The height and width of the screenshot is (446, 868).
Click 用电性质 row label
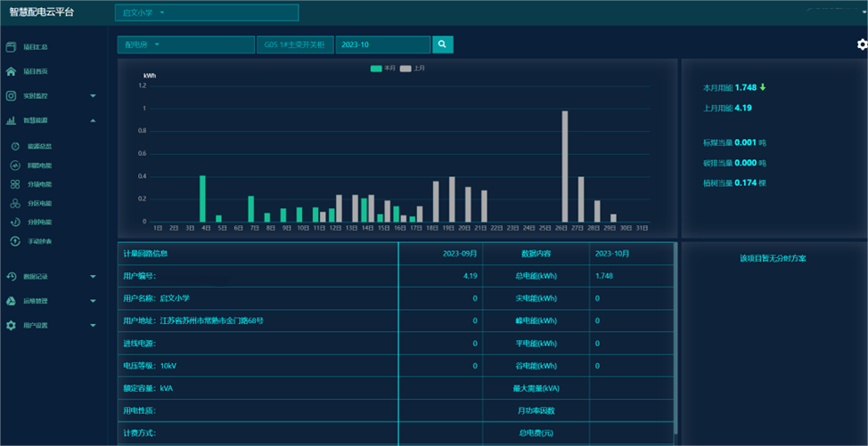(140, 410)
